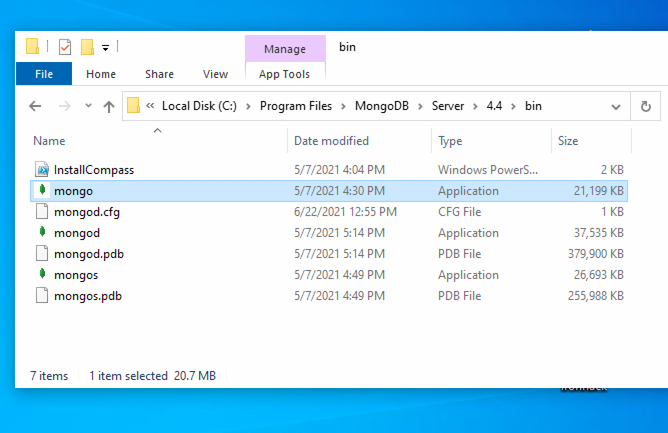Open the Customize Quick Access Toolbar dropdown
668x433 pixels.
105,47
